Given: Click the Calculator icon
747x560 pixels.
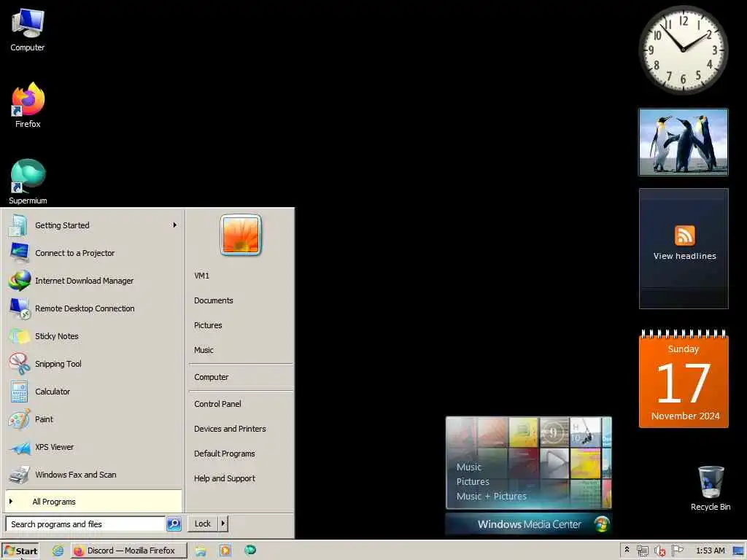Looking at the screenshot, I should (x=20, y=392).
